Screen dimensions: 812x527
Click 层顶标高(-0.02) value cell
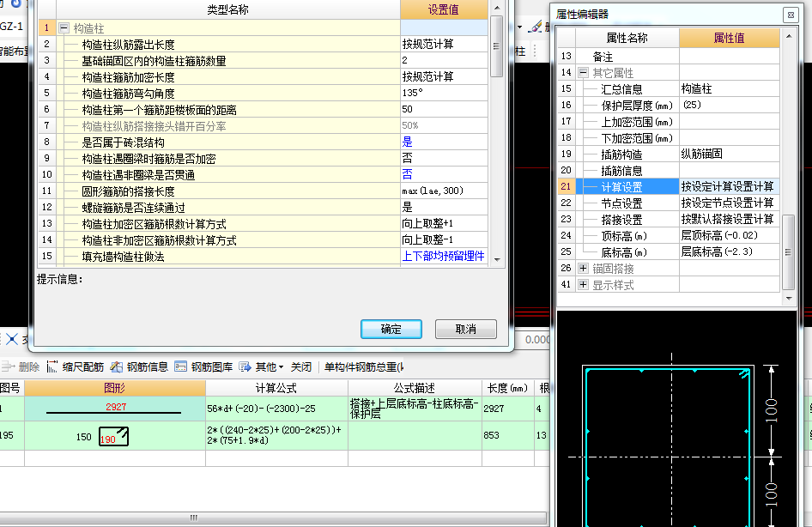[x=729, y=235]
